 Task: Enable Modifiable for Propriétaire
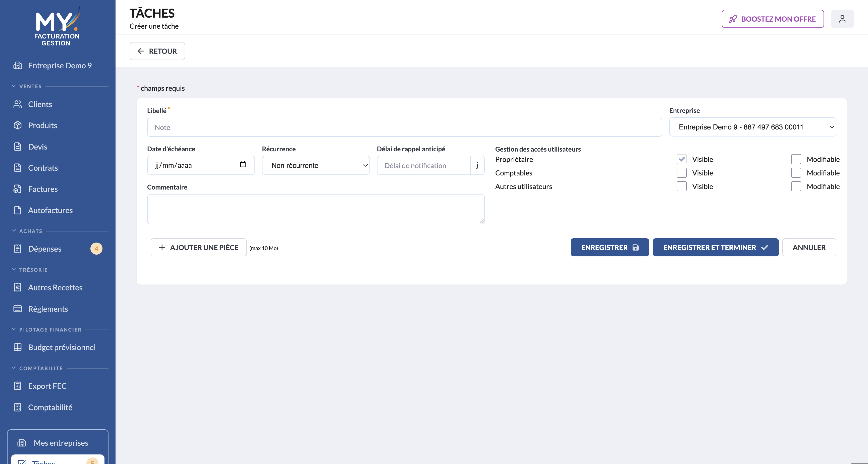[796, 159]
